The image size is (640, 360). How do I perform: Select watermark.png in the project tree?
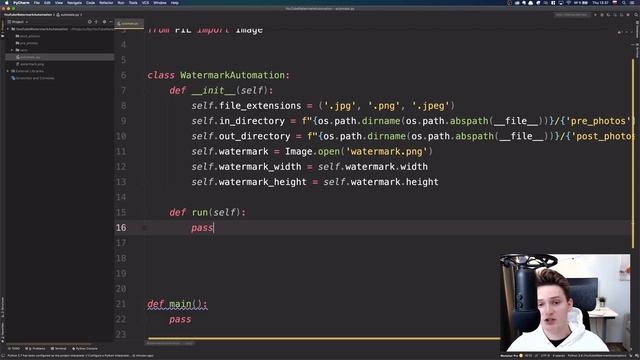click(30, 64)
